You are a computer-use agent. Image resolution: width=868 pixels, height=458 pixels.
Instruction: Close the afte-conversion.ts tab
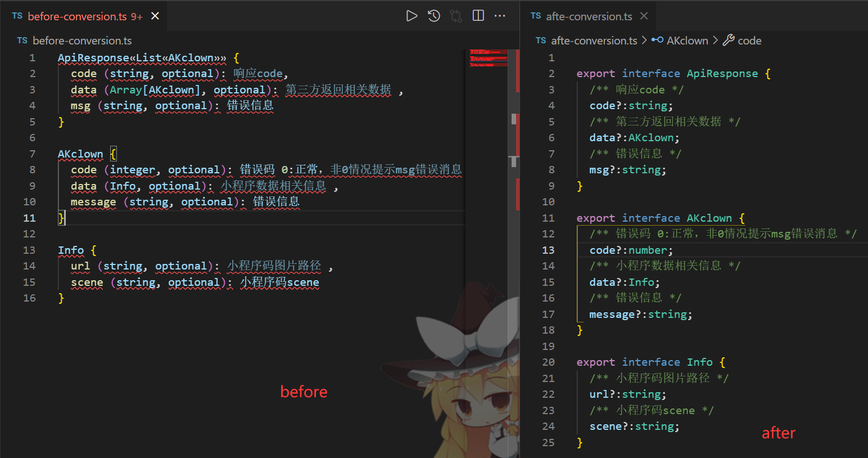(x=644, y=16)
